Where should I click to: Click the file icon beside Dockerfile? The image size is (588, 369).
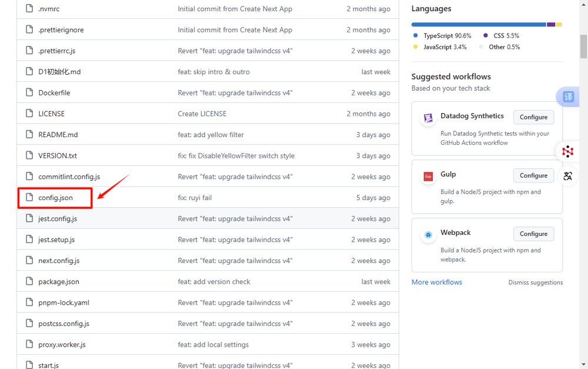(x=29, y=92)
